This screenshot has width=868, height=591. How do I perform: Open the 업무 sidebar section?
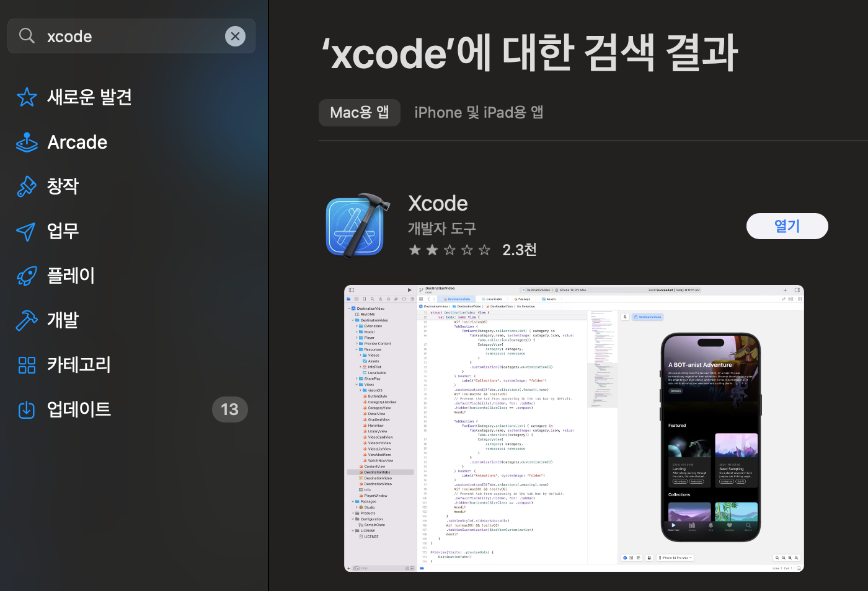coord(131,231)
